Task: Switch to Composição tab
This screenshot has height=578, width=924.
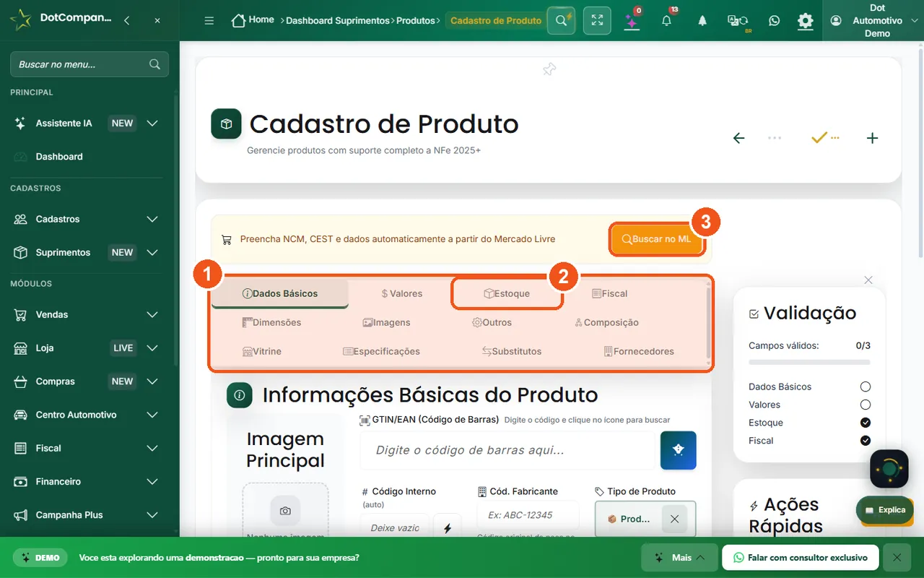Action: click(606, 323)
